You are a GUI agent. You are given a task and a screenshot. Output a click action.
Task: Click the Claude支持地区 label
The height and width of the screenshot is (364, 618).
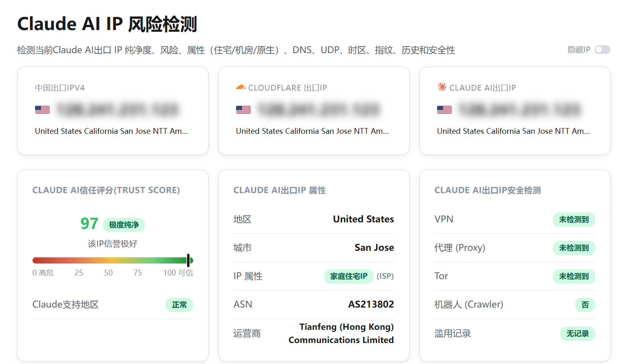click(66, 305)
